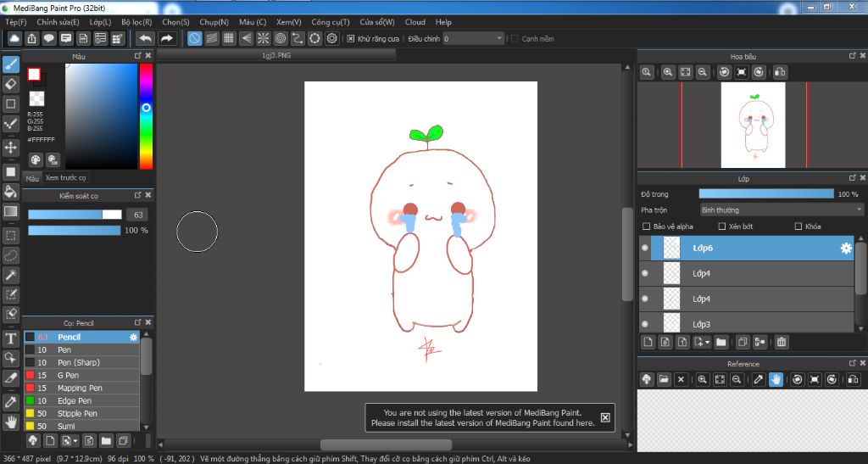
Task: Create a new layer folder
Action: click(x=721, y=342)
